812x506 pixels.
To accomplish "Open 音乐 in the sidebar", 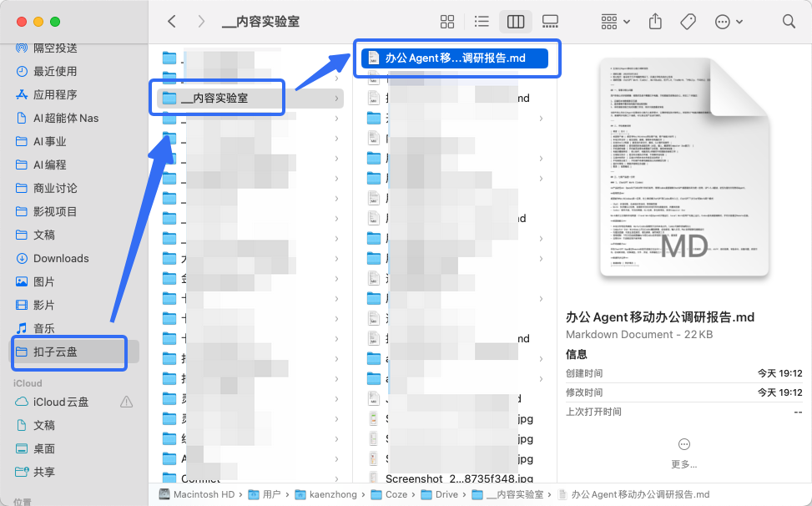I will [x=44, y=328].
